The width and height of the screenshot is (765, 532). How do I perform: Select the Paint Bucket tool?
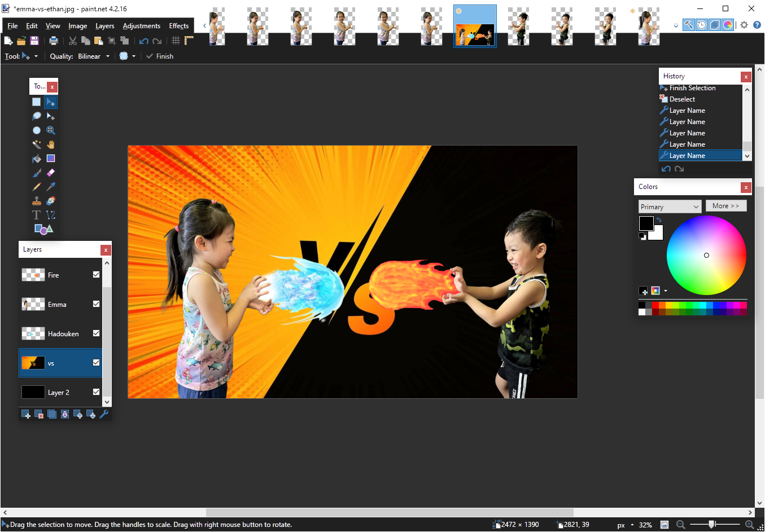(x=37, y=159)
